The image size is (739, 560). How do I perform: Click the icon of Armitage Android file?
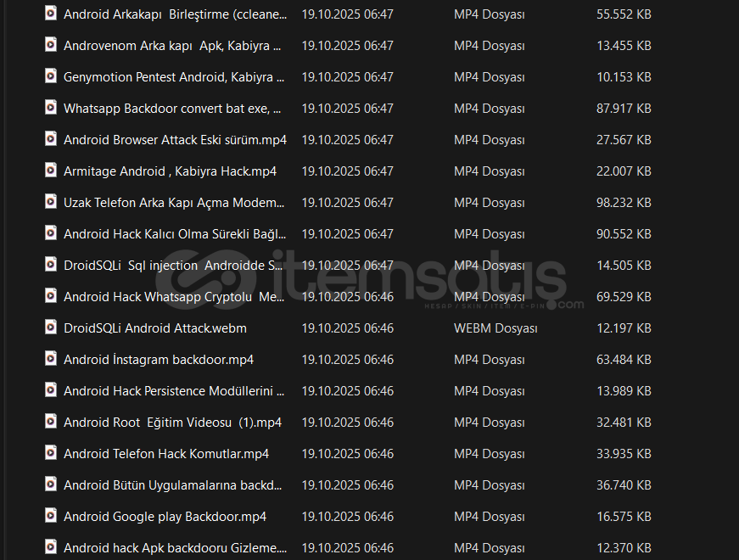50,171
